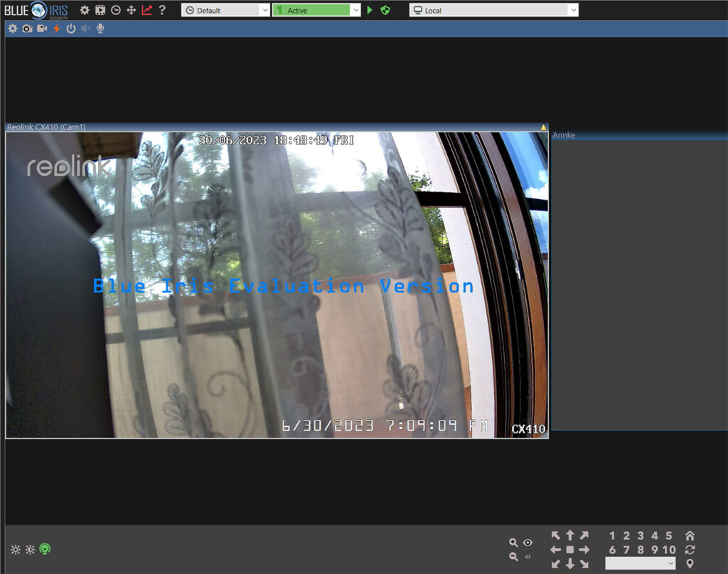
Task: Take a snapshot with the camera icon
Action: click(27, 28)
